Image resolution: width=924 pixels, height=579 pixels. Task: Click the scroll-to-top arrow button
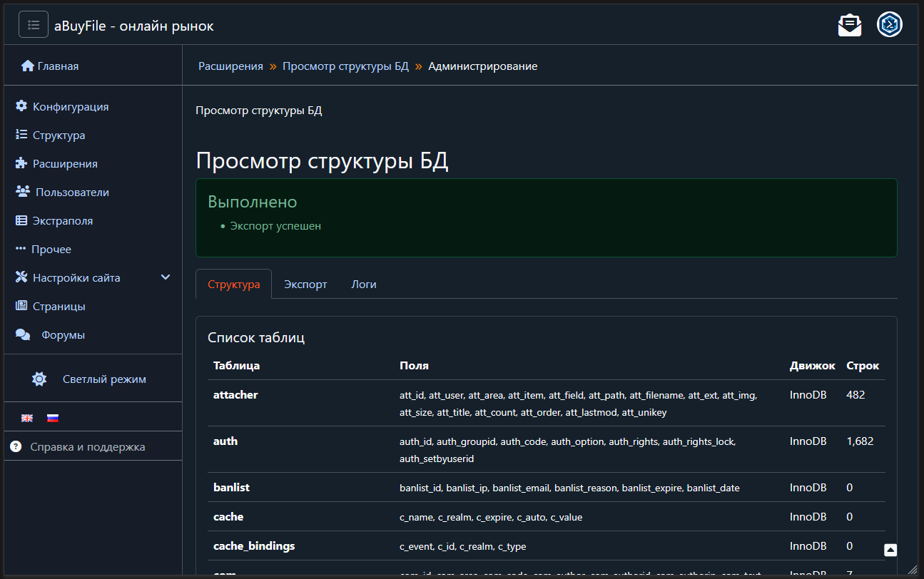click(x=890, y=550)
